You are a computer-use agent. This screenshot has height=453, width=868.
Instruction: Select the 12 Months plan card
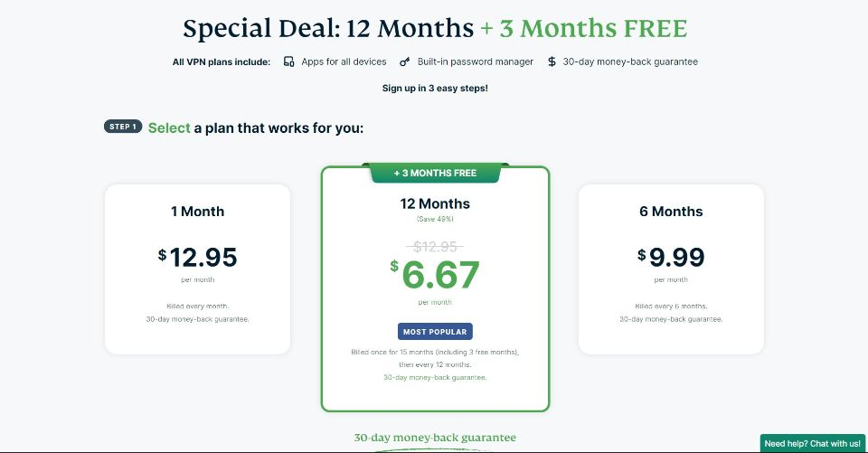tap(435, 288)
